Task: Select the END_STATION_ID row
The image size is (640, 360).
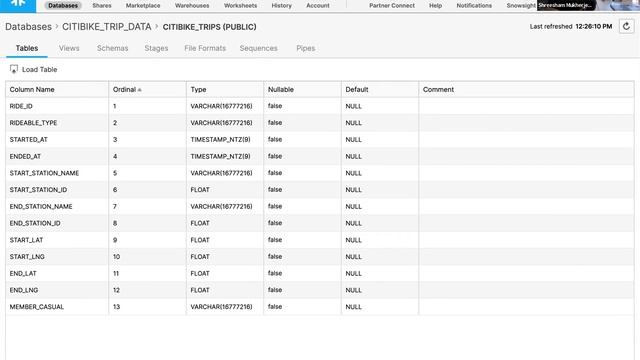Action: coord(320,223)
